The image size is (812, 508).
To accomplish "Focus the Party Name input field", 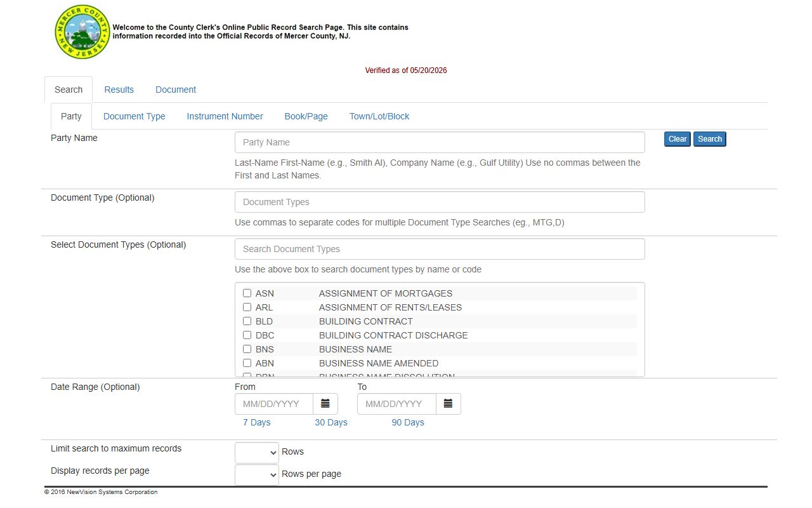I will [440, 142].
